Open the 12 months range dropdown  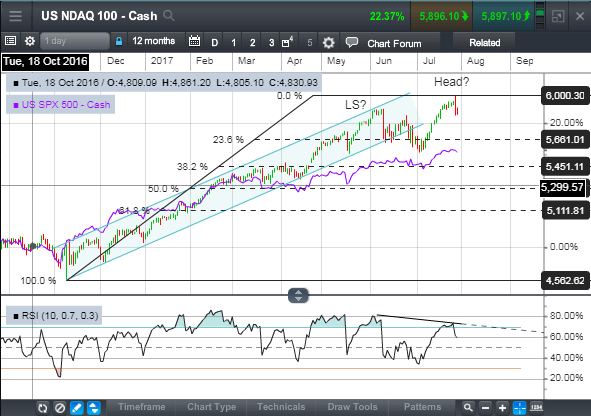(154, 41)
